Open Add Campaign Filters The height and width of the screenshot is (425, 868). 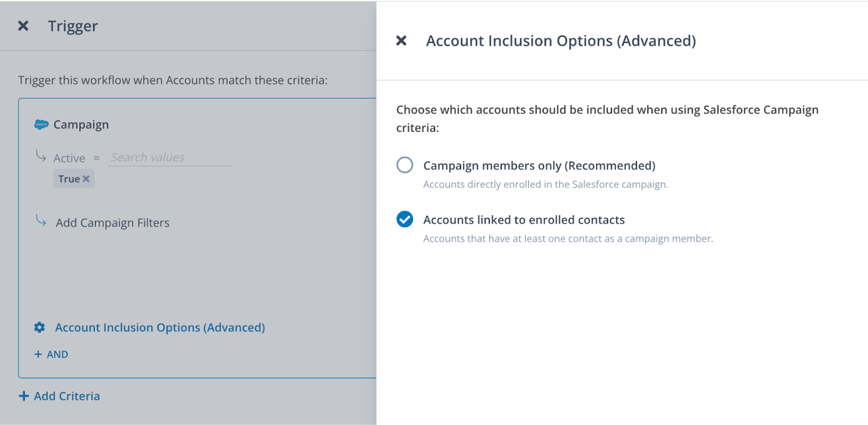click(x=112, y=223)
